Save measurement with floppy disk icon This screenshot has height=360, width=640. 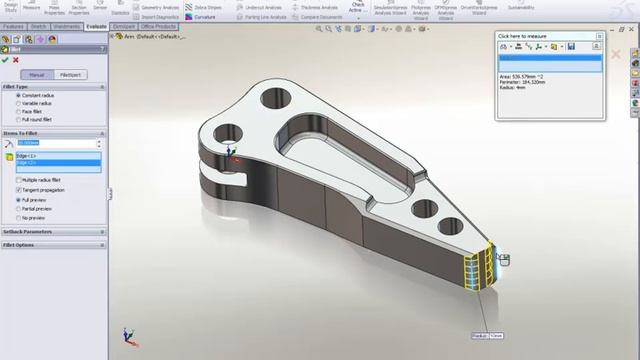pos(571,47)
